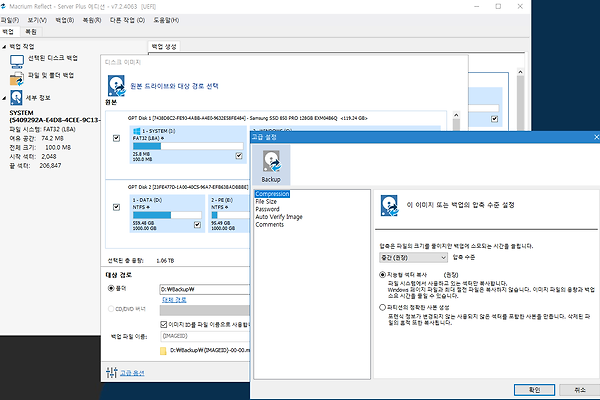Click the details disk icon in sidebar

point(16,98)
